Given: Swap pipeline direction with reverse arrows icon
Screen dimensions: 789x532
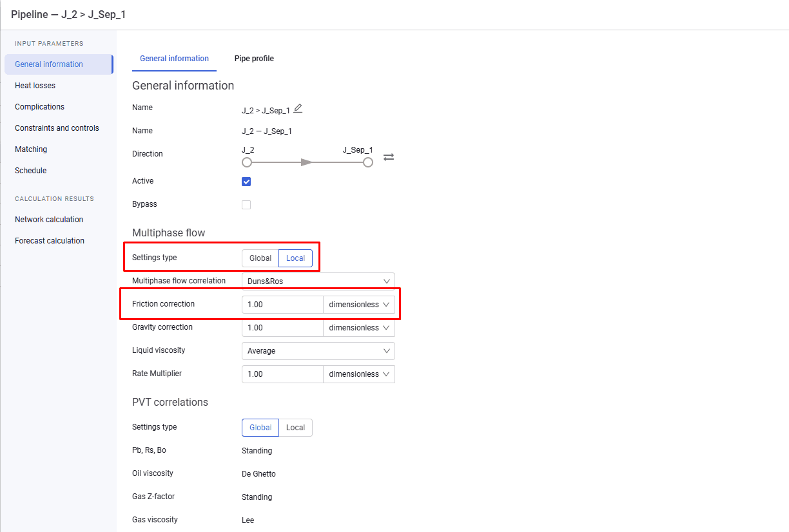Looking at the screenshot, I should 389,157.
